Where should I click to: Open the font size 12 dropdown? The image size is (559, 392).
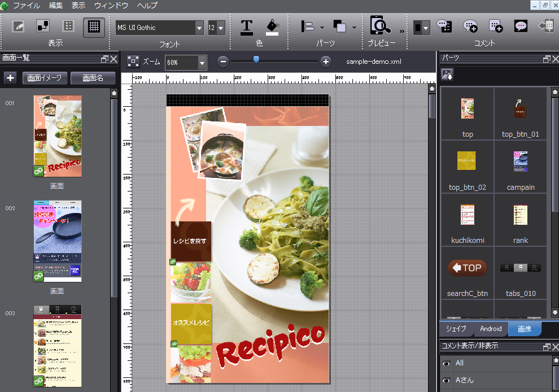coord(221,28)
